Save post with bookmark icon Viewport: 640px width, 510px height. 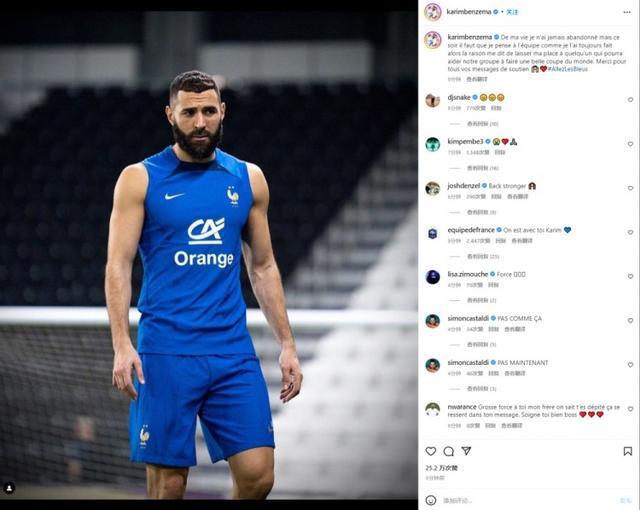pos(628,451)
